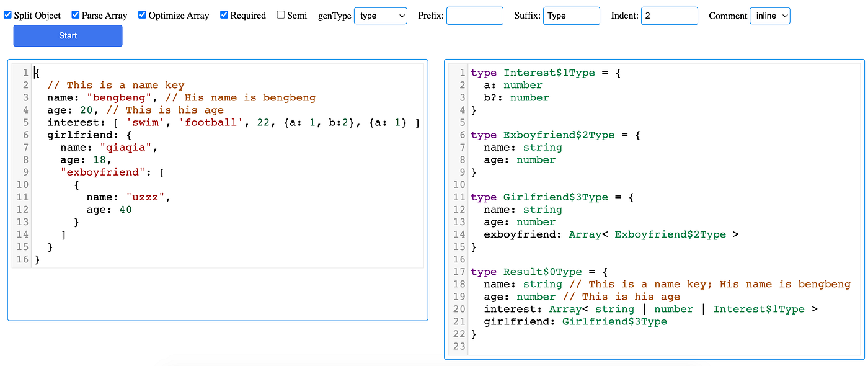The image size is (868, 366).
Task: Click the girlfriend key in input editor
Action: [80, 135]
